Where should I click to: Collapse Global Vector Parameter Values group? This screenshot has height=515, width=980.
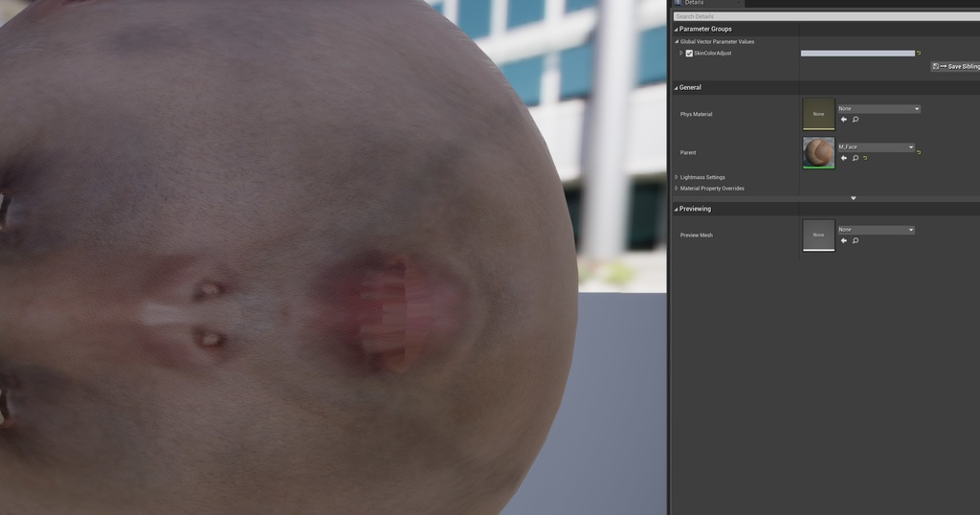tap(677, 42)
